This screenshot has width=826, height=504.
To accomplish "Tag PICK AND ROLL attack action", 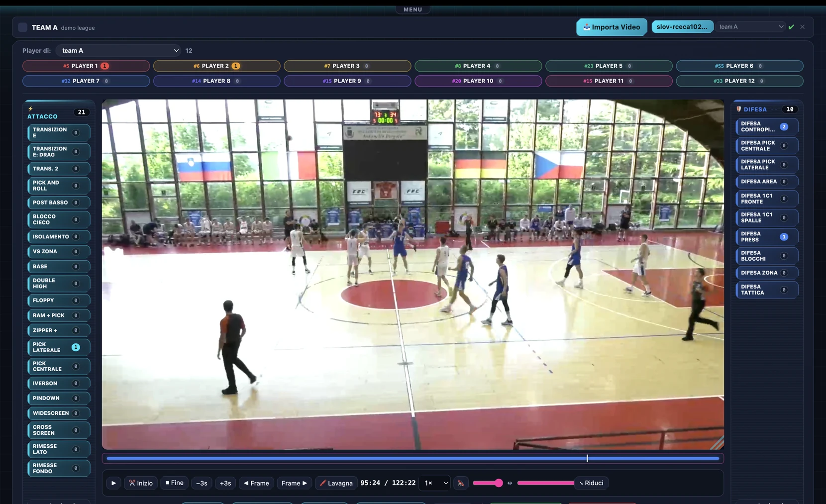I will (59, 186).
